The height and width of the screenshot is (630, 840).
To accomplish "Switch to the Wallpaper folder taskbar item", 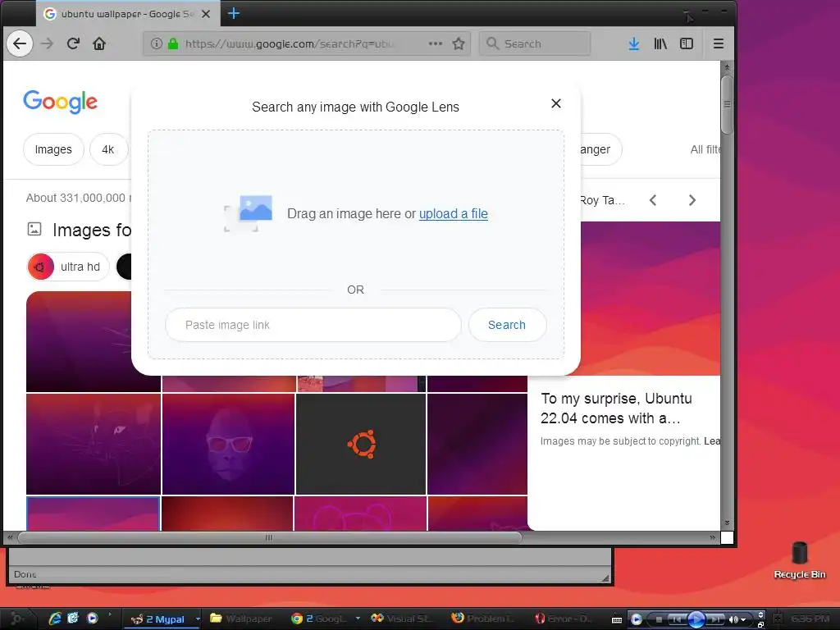I will pyautogui.click(x=242, y=619).
